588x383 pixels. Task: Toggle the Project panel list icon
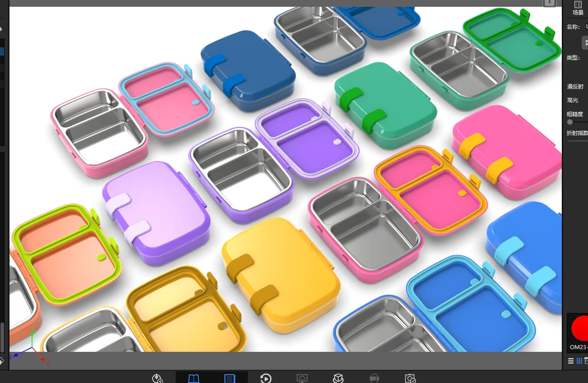click(229, 378)
